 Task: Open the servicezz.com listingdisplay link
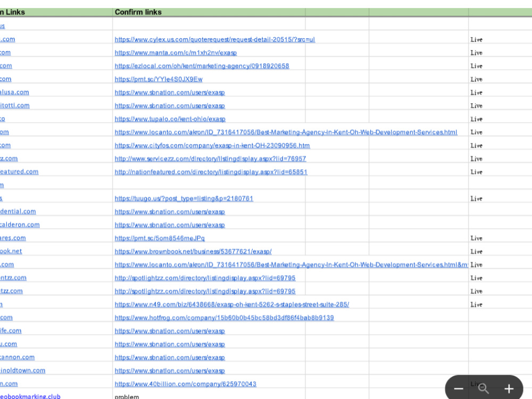point(210,159)
